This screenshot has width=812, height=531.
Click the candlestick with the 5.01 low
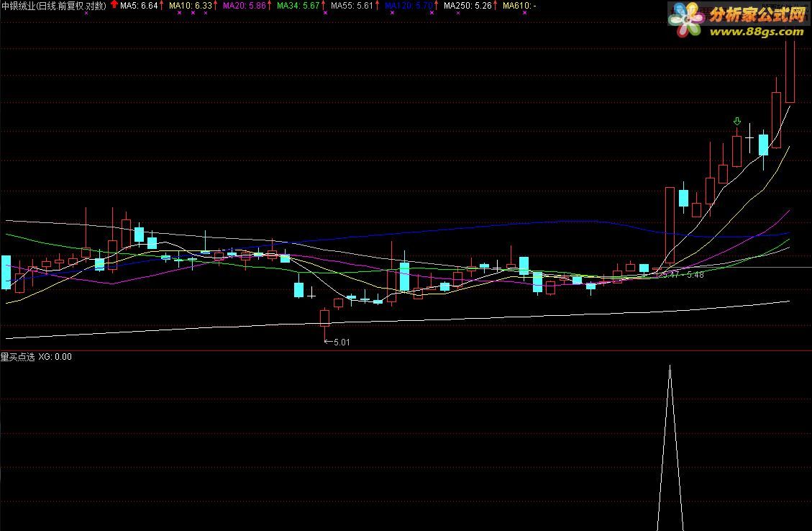tap(324, 317)
